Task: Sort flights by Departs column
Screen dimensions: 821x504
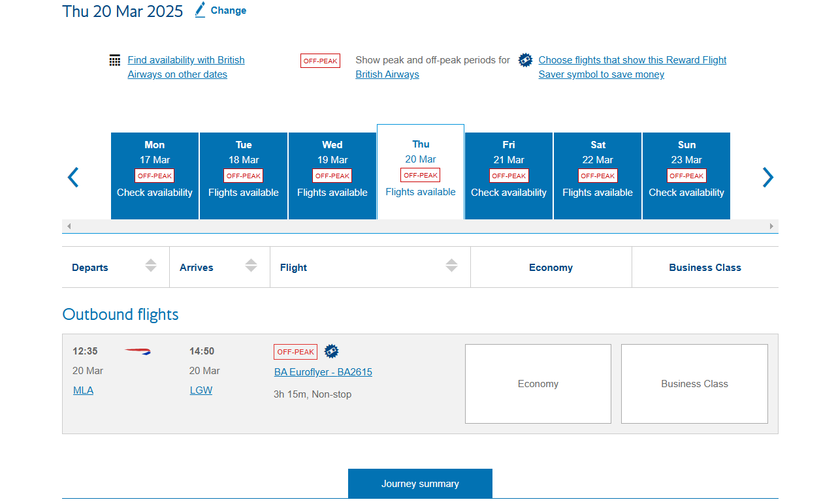Action: tap(151, 266)
